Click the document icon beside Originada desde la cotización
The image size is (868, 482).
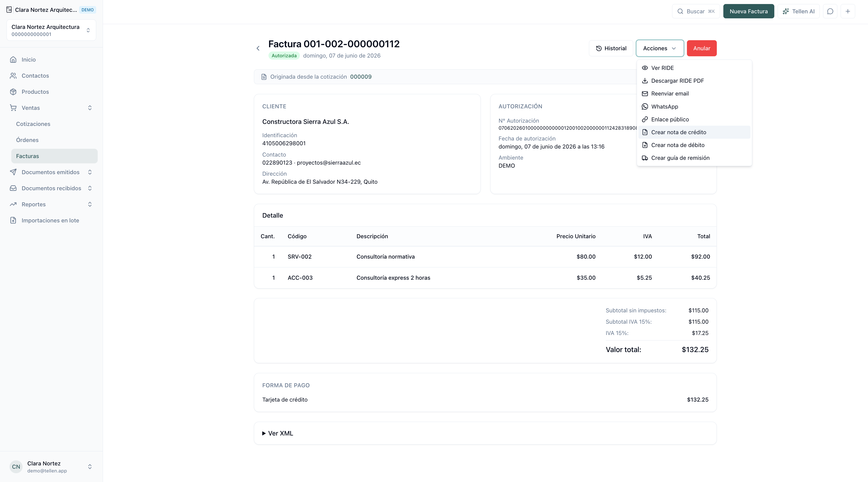pos(264,77)
